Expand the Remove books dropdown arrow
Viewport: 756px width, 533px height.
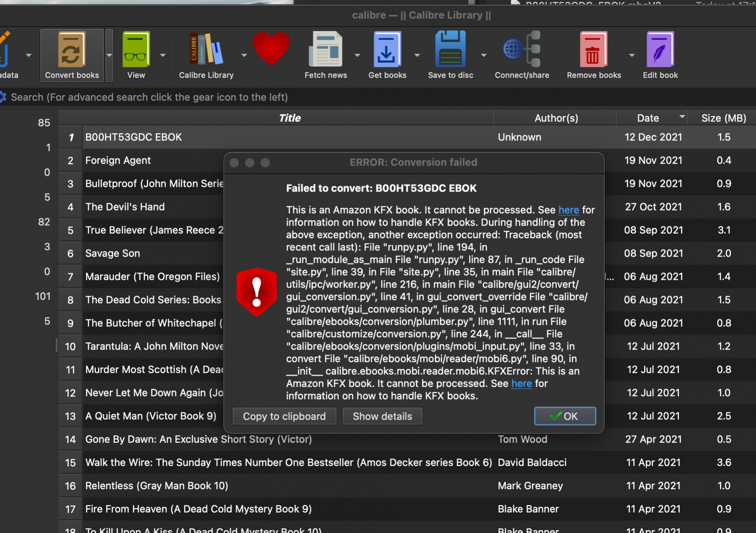[x=631, y=55]
